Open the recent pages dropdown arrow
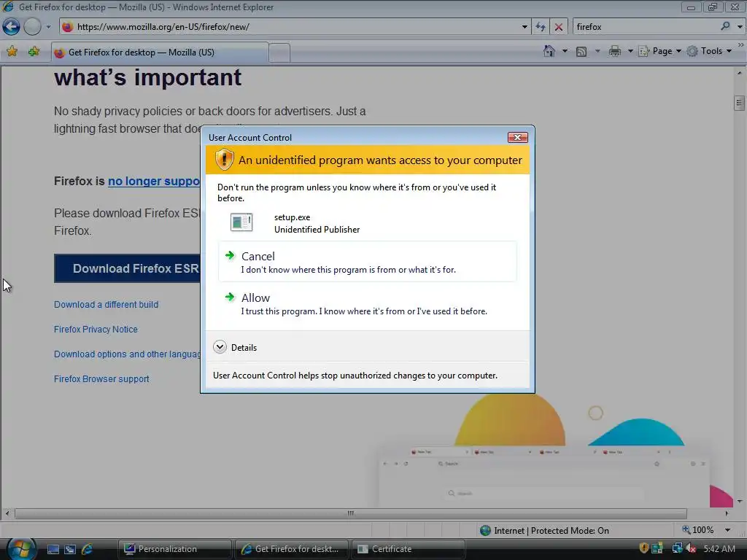This screenshot has height=560, width=747. 48,27
